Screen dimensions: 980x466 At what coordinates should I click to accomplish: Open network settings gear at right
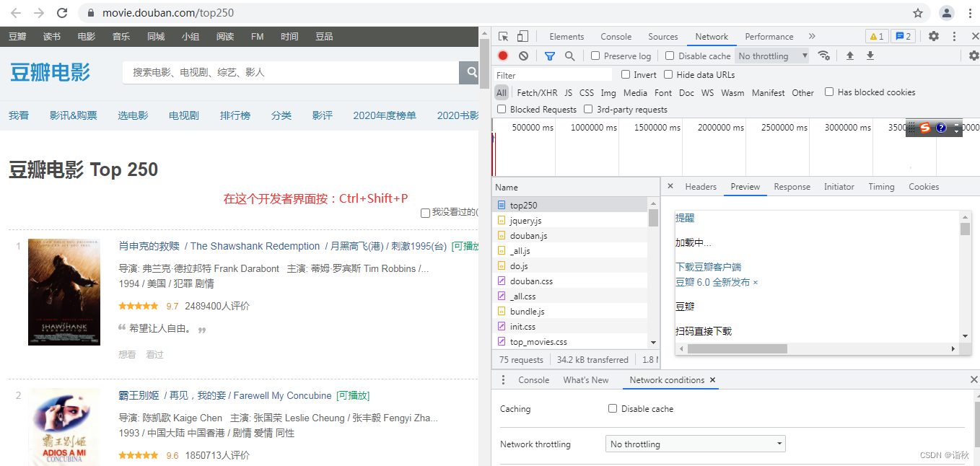click(974, 56)
